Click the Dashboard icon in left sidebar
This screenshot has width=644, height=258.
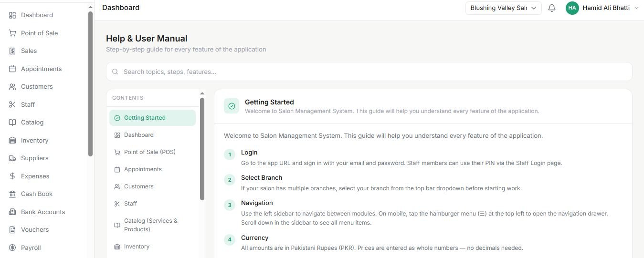tap(12, 15)
